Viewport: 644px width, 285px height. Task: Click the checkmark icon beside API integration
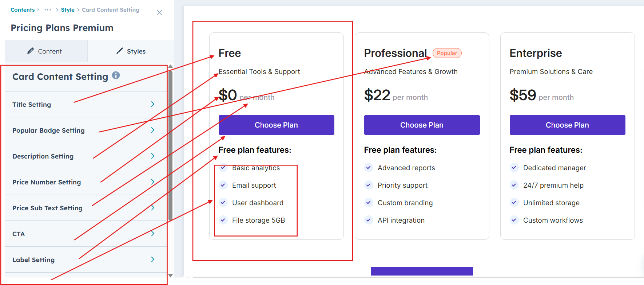(x=369, y=220)
